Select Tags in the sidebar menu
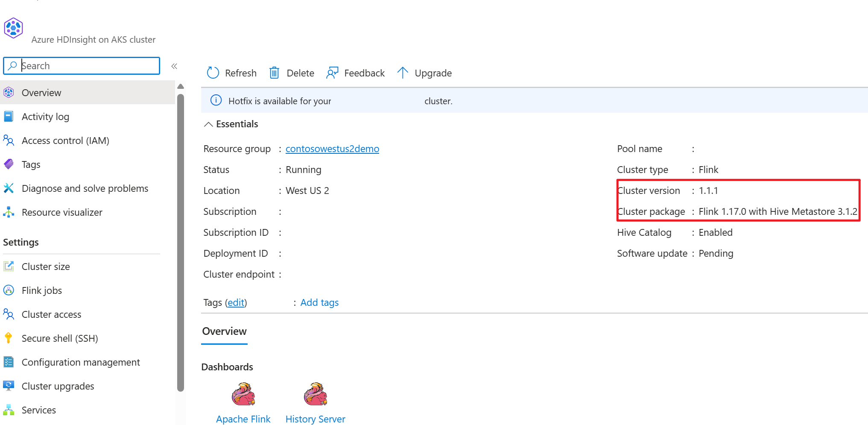868x425 pixels. pos(88,164)
